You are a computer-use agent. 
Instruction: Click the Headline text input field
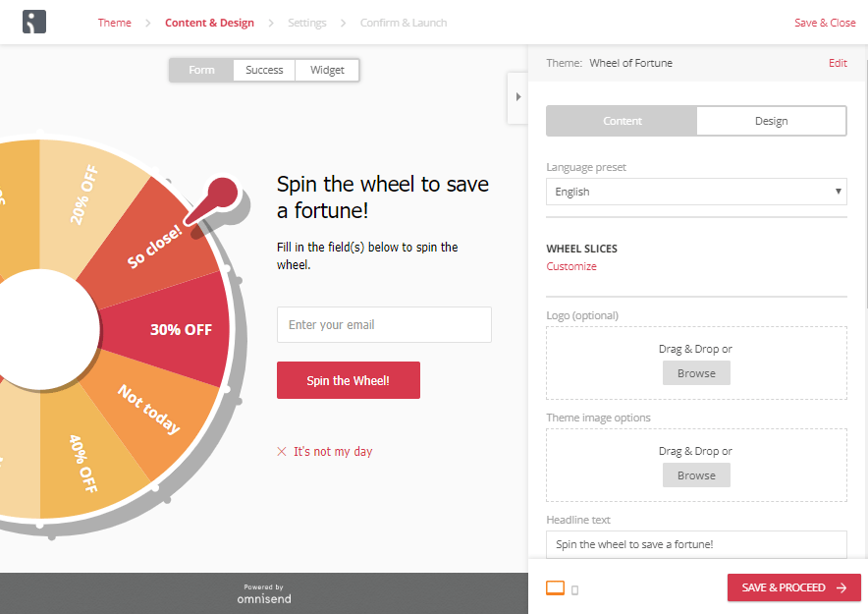pos(696,544)
